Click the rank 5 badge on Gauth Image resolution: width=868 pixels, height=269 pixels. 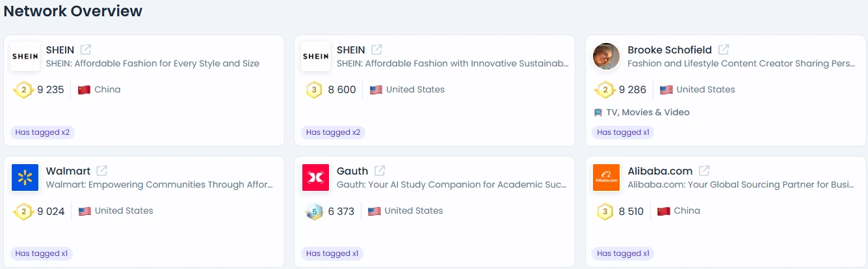point(314,211)
